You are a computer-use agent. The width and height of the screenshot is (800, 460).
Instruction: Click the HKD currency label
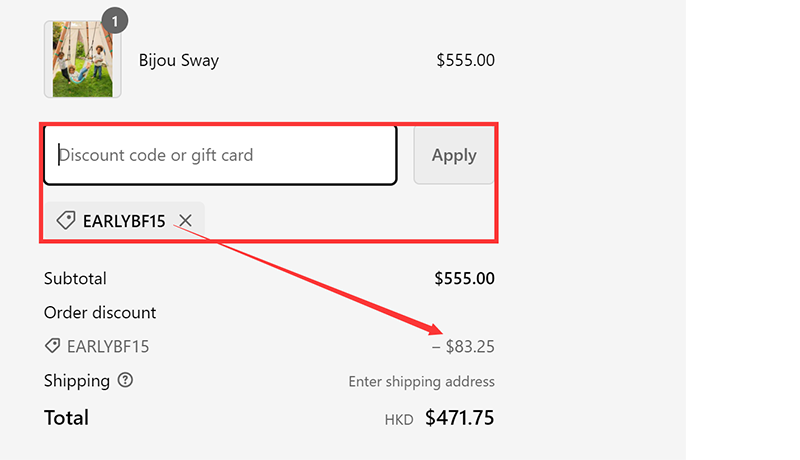coord(399,420)
